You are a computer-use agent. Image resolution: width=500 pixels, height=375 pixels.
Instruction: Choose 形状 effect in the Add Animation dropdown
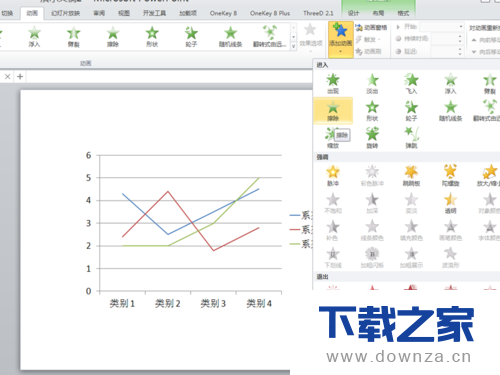pyautogui.click(x=372, y=111)
